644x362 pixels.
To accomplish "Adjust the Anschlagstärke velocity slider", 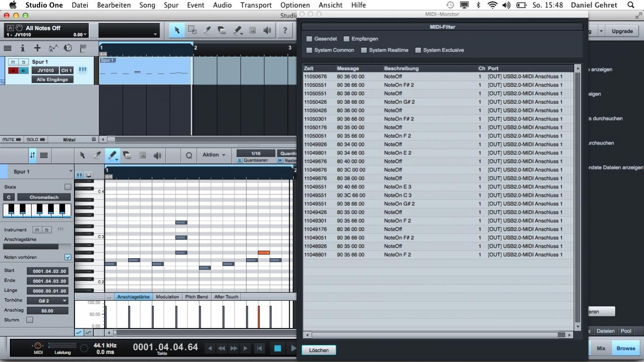I will [37, 246].
